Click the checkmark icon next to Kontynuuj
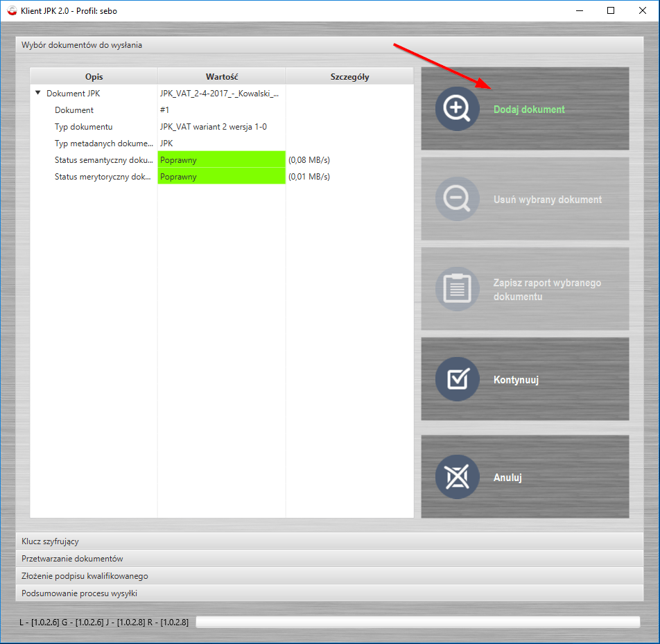The image size is (660, 644). click(457, 379)
